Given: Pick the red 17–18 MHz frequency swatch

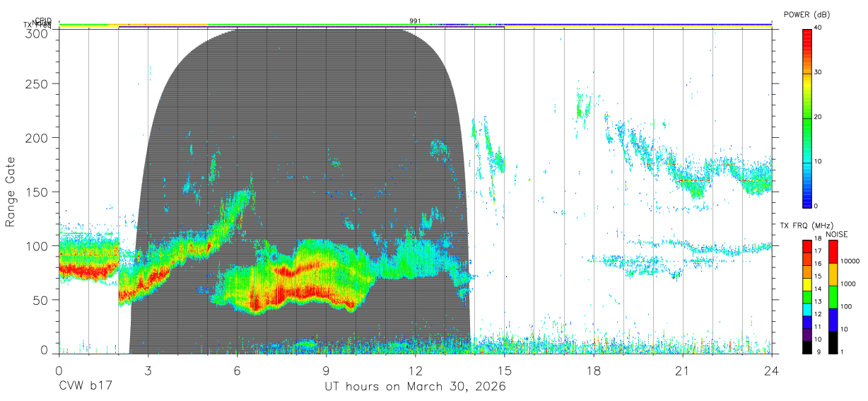Looking at the screenshot, I should (x=807, y=246).
